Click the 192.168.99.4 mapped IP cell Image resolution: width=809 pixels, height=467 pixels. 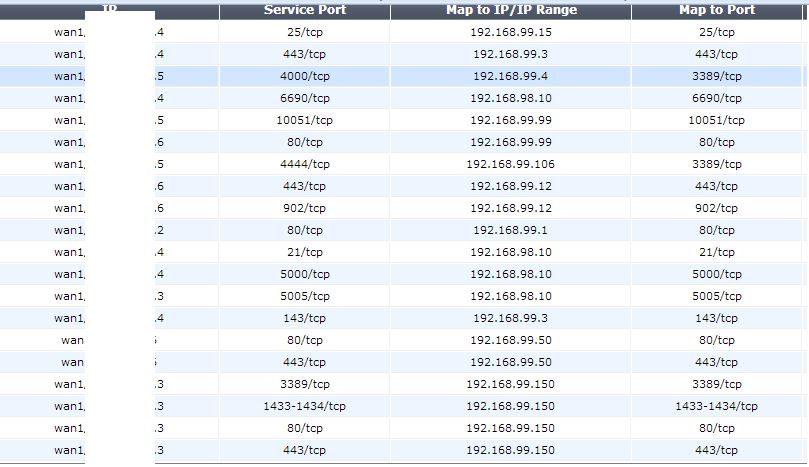point(510,76)
